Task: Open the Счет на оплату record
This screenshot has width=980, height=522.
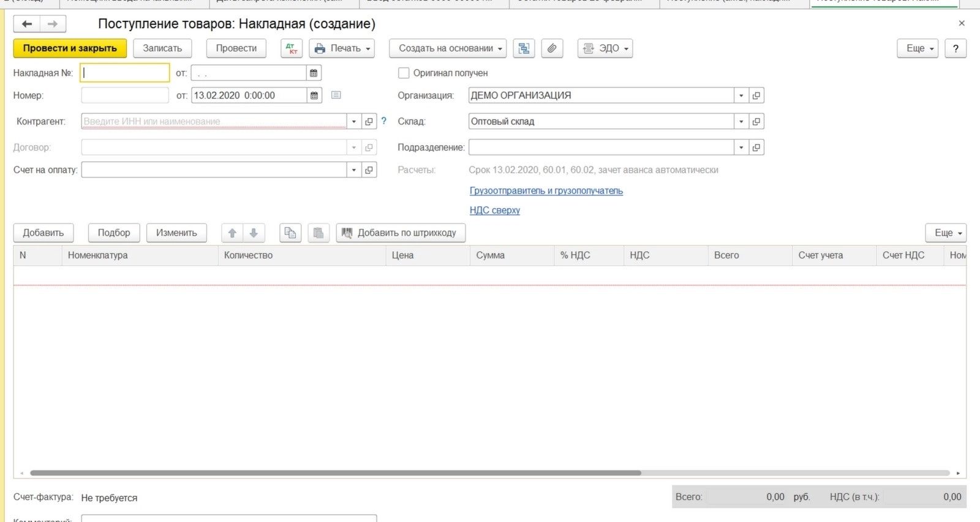Action: tap(369, 170)
